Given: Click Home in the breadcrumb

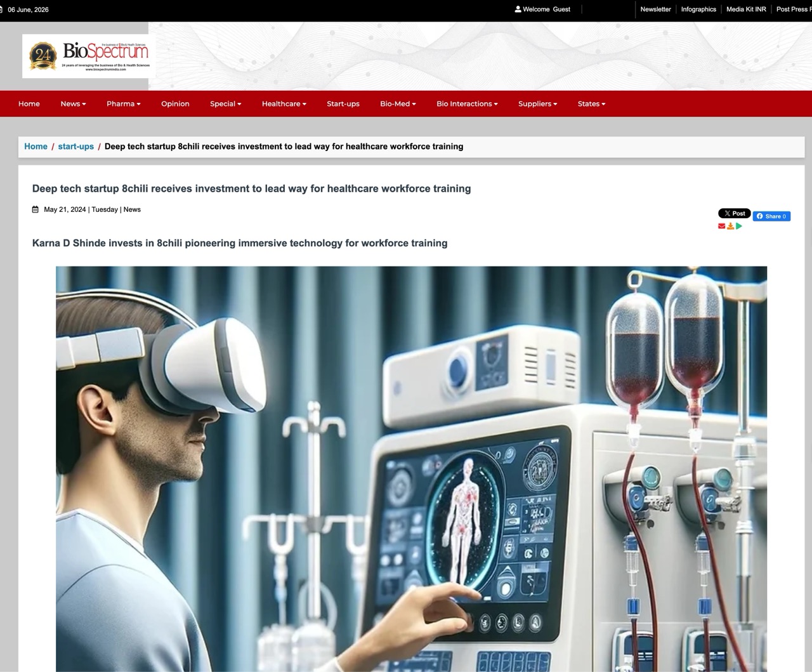Looking at the screenshot, I should (x=36, y=147).
